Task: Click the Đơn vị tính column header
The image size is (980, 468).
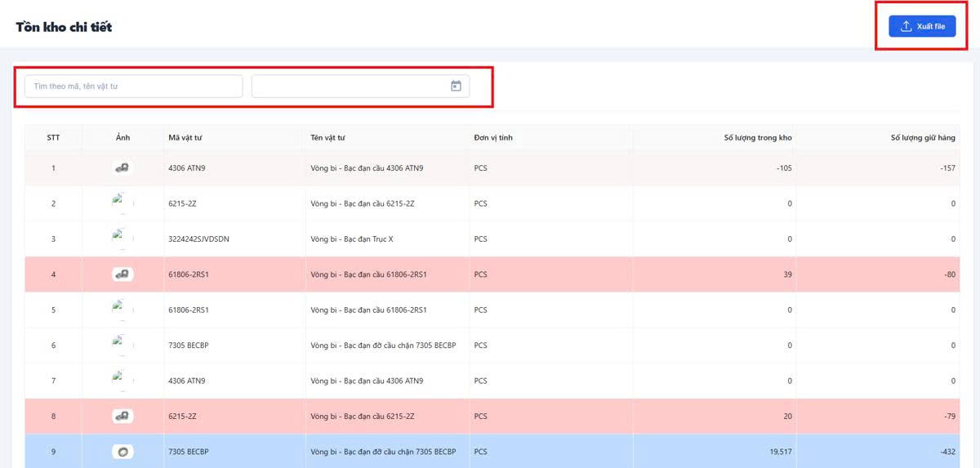Action: click(493, 138)
